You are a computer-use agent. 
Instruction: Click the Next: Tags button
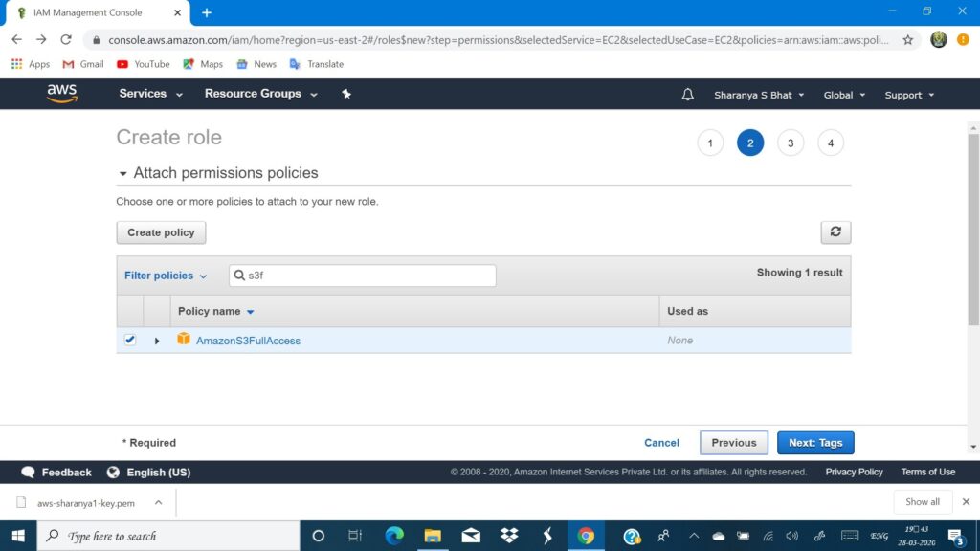pyautogui.click(x=815, y=443)
